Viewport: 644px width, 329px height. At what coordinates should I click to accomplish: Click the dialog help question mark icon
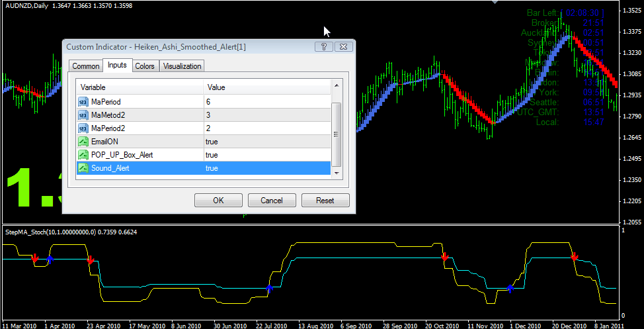pos(323,46)
